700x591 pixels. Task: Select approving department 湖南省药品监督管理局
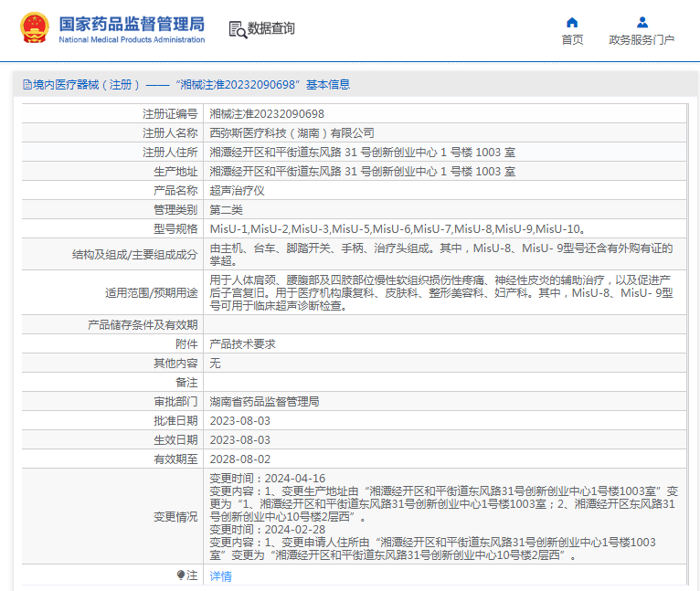tap(264, 402)
